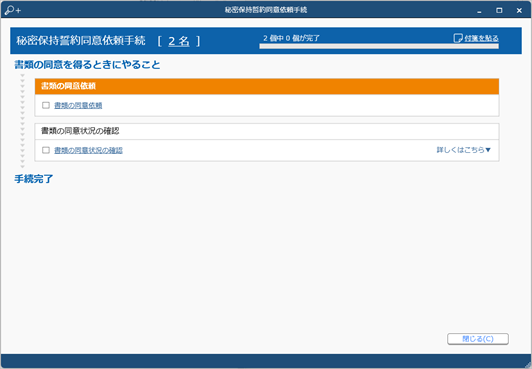Expand 詳しくはこちら details
This screenshot has width=532, height=369.
[463, 150]
